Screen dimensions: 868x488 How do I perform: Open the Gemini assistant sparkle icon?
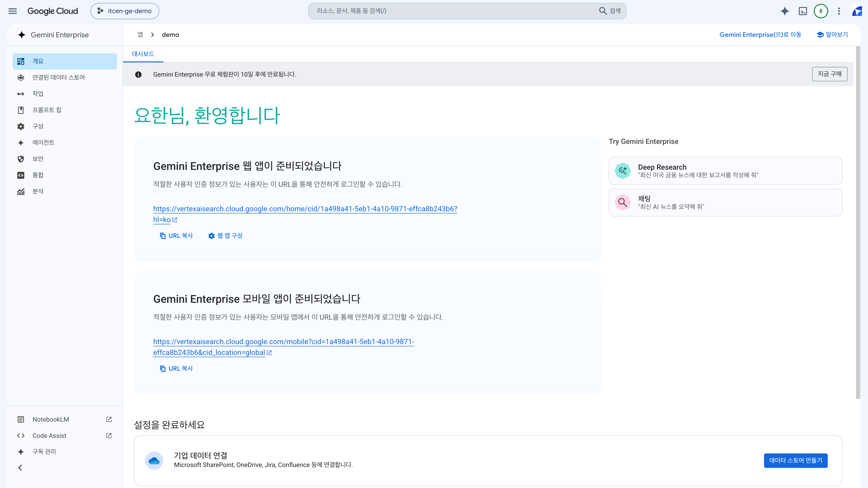[x=785, y=11]
